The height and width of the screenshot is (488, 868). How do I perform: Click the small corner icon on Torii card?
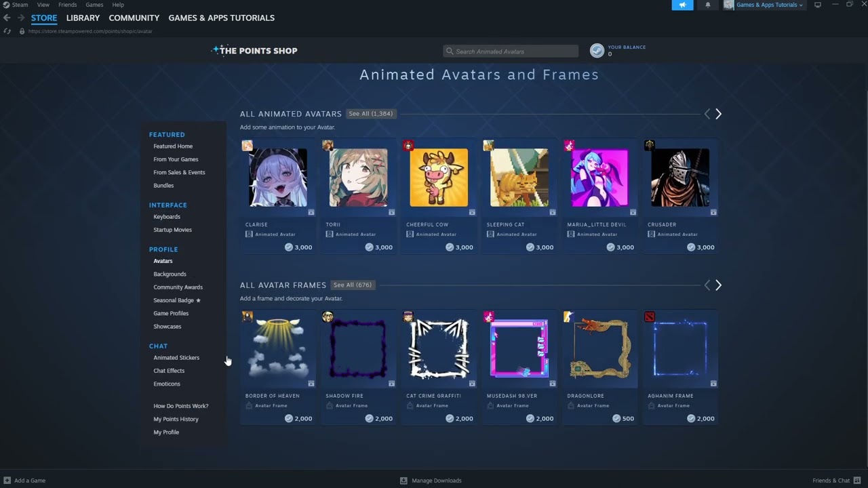(391, 212)
